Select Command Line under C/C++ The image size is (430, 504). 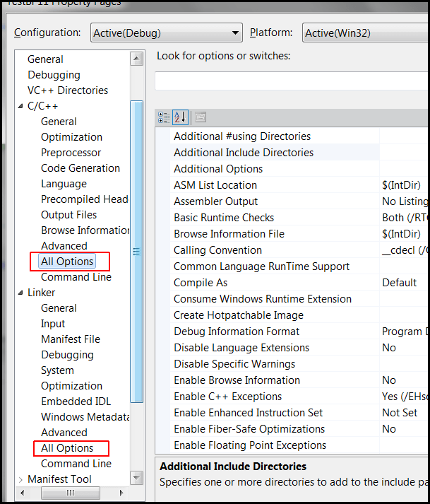(76, 277)
